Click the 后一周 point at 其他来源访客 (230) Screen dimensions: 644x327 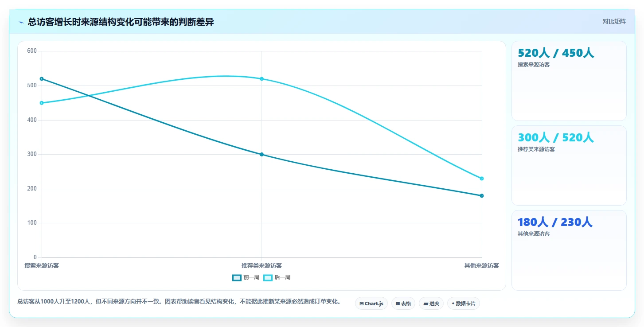[482, 179]
